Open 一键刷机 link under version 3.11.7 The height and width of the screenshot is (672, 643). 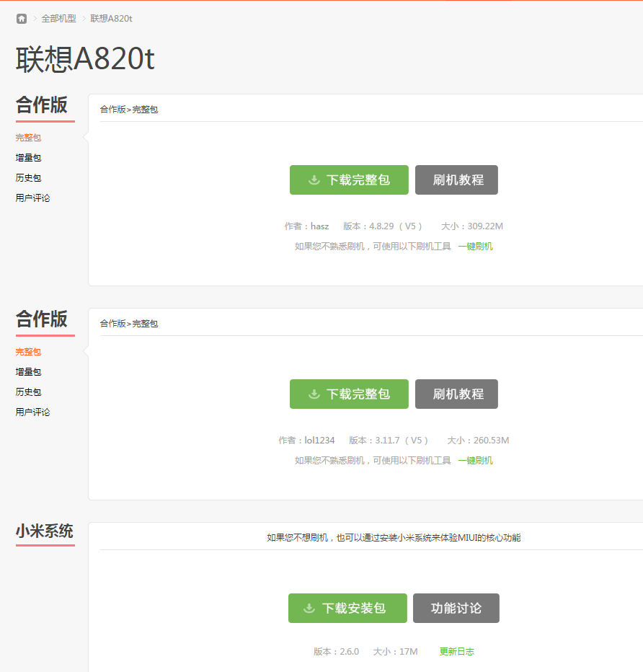point(476,459)
